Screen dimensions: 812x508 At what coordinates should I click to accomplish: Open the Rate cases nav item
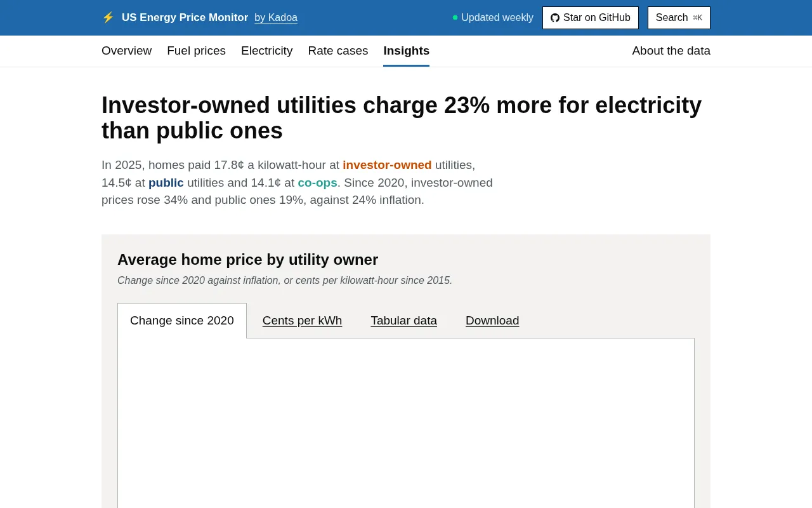click(337, 51)
